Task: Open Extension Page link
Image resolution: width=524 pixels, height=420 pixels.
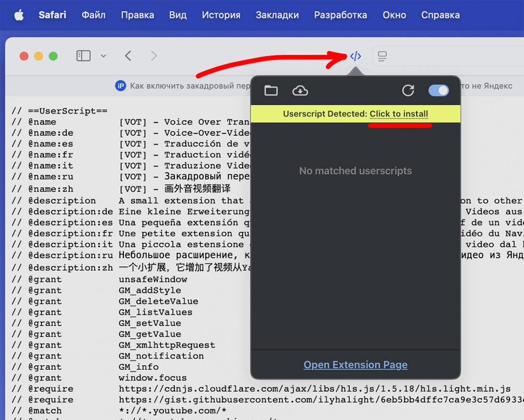Action: pos(356,365)
